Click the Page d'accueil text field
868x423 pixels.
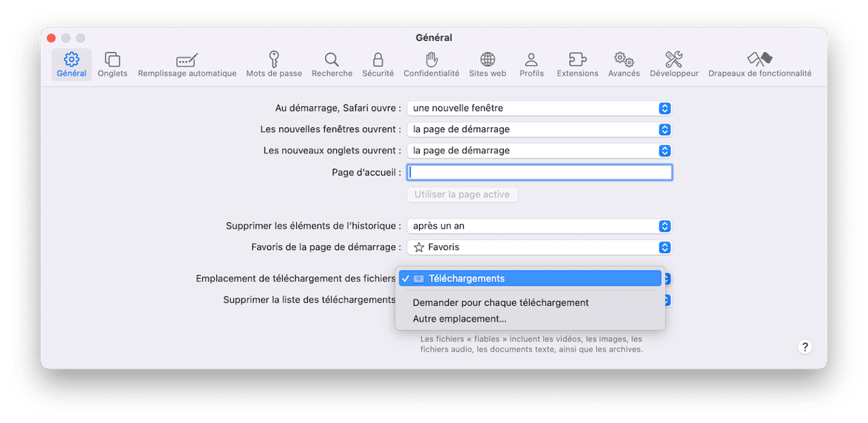point(540,173)
